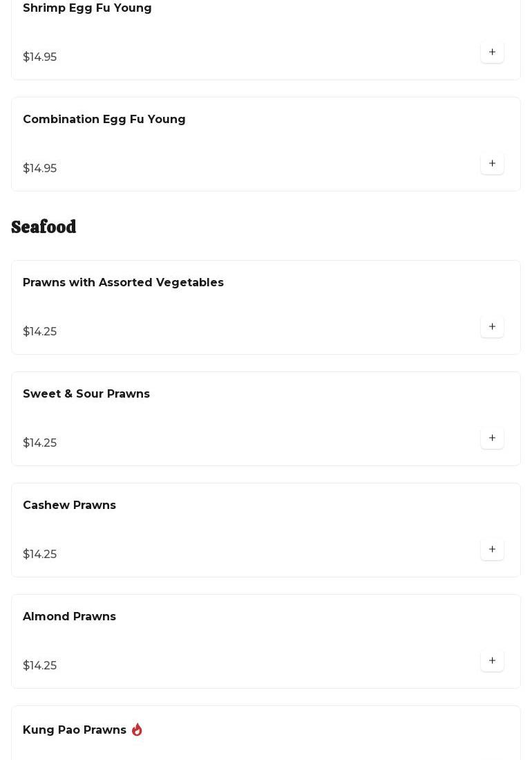Viewport: 532px width, 760px height.
Task: Open the Combination Egg Fu Young item
Action: pos(104,120)
